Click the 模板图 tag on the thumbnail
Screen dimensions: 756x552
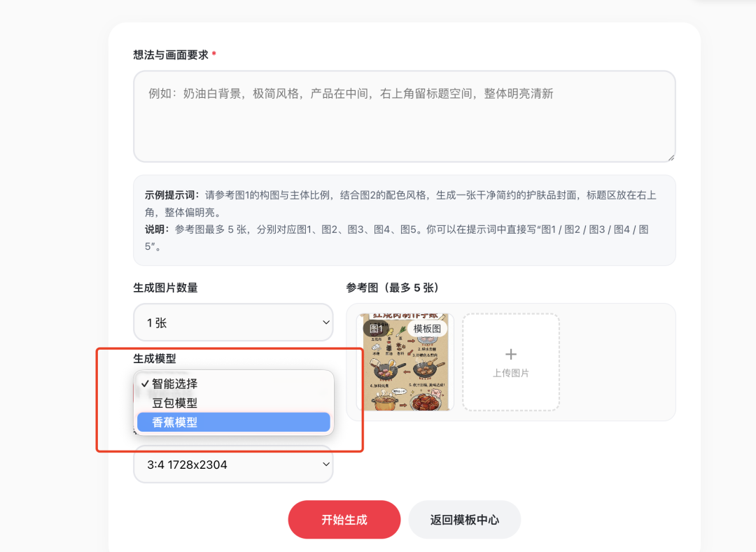[427, 329]
